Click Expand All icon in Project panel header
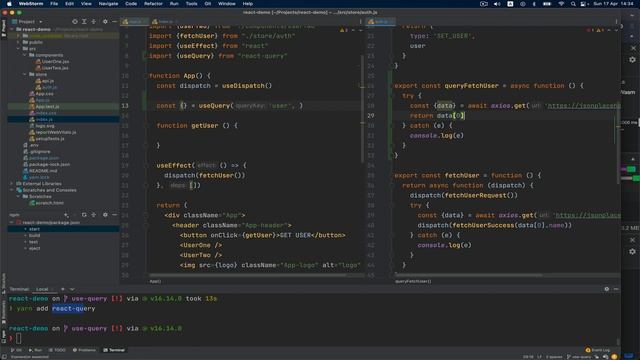Image resolution: width=640 pixels, height=360 pixels. (84, 21)
